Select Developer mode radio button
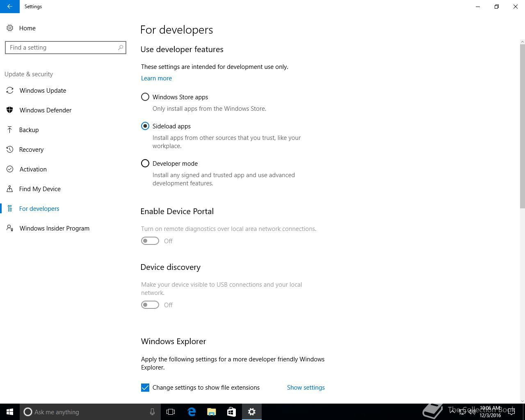The height and width of the screenshot is (420, 525). pyautogui.click(x=145, y=163)
